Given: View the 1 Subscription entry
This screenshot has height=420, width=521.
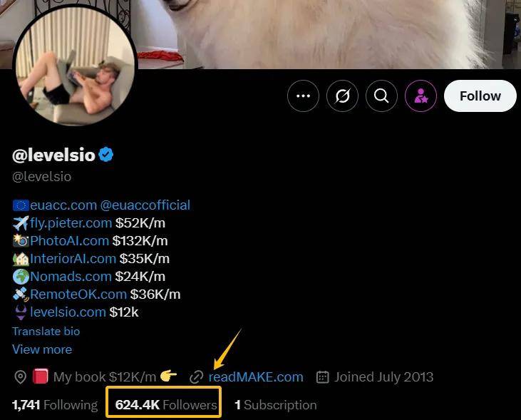Looking at the screenshot, I should (x=275, y=405).
